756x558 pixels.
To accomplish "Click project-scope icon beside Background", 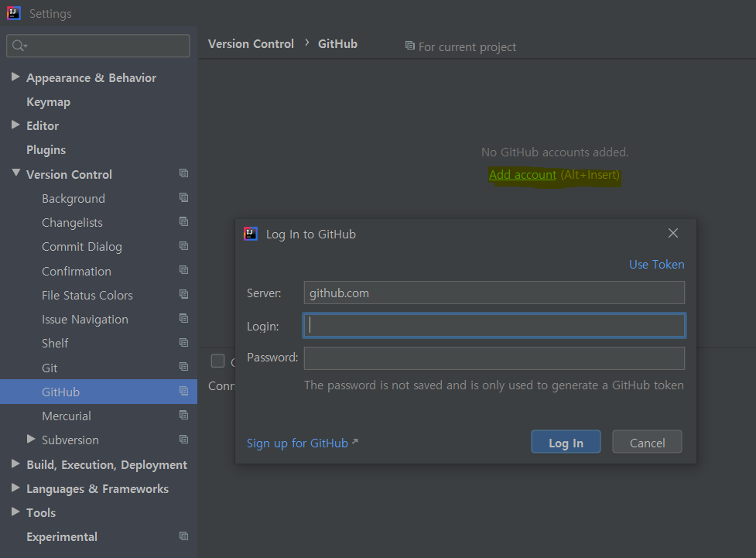I will [183, 197].
